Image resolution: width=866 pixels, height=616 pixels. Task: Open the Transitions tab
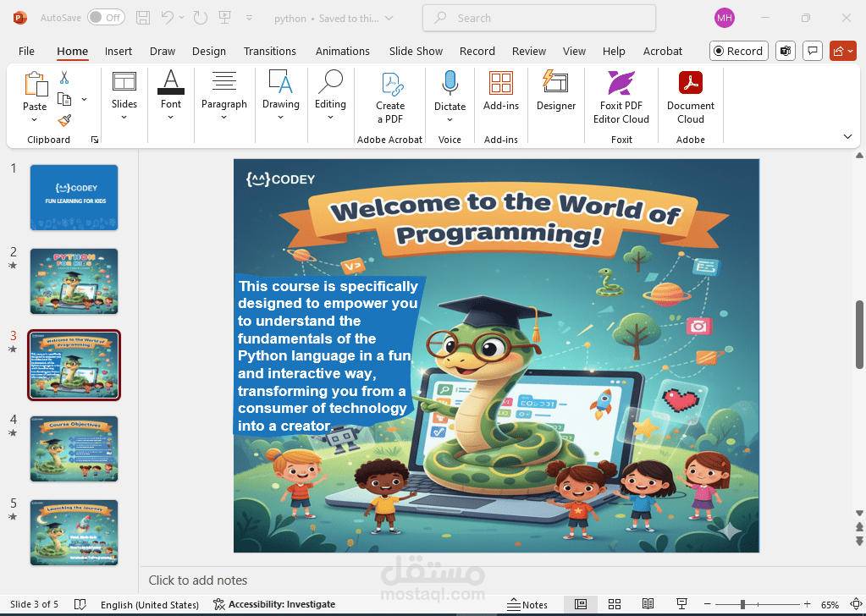pyautogui.click(x=269, y=51)
